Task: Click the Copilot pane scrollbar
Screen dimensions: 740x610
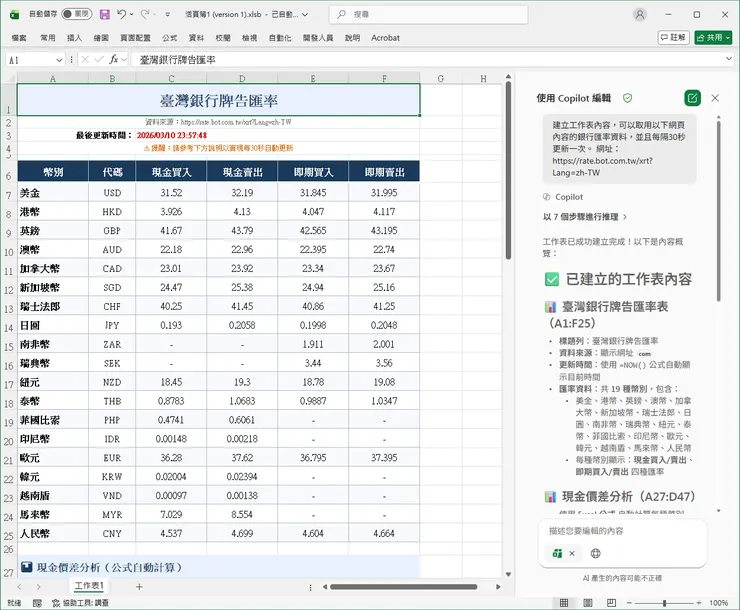Action: [x=719, y=211]
